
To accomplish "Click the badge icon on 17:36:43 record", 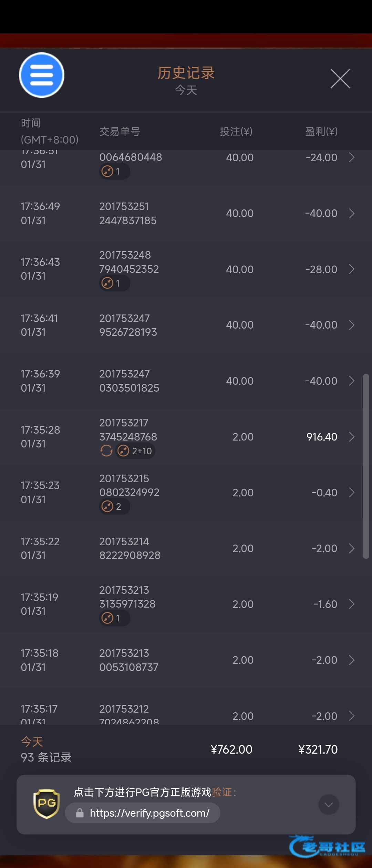I will click(108, 283).
